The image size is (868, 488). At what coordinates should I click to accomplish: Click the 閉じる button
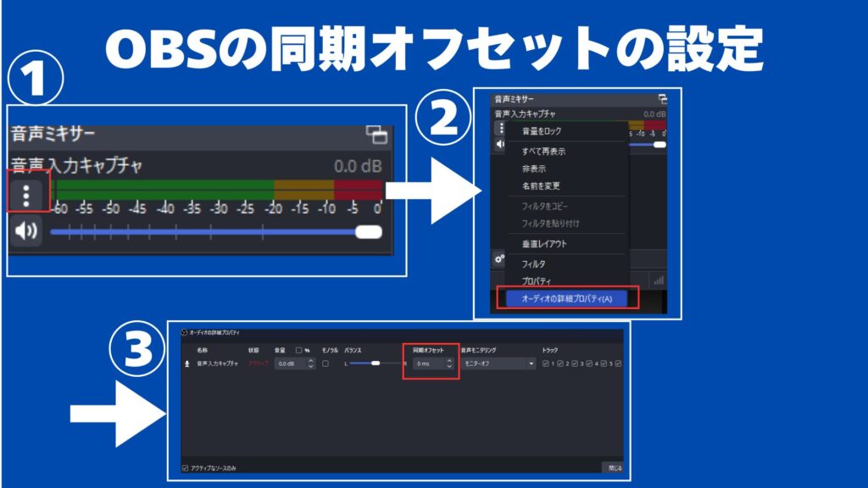pyautogui.click(x=614, y=467)
